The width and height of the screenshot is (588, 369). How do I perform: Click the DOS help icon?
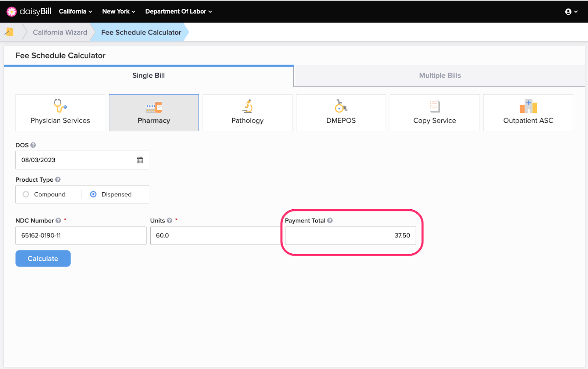click(x=33, y=145)
